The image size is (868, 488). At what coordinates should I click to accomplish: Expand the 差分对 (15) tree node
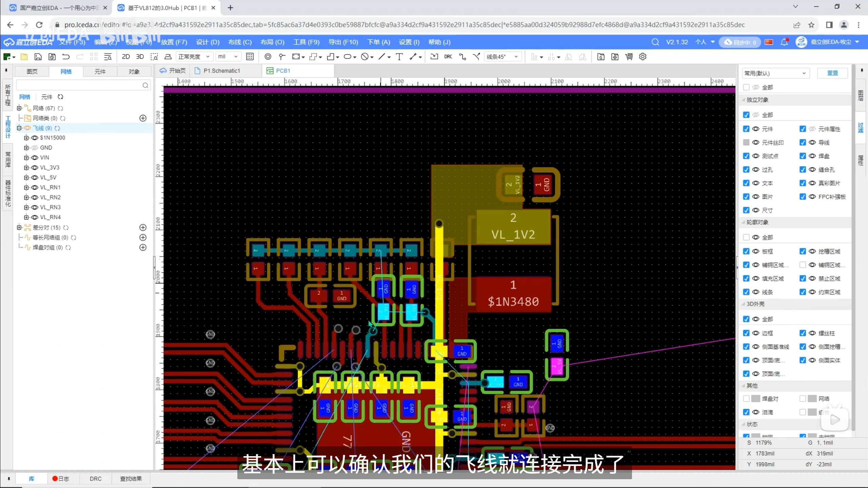[x=19, y=227]
